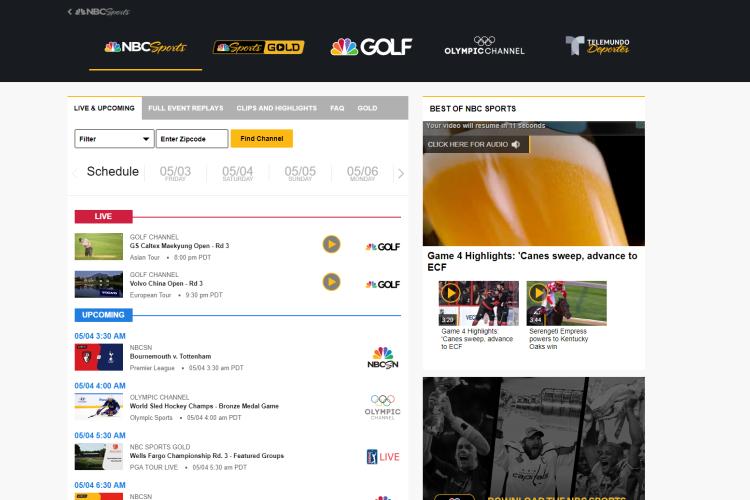Viewport: 750px width, 500px height.
Task: Open the NBC Sports app download banner
Action: (534, 438)
